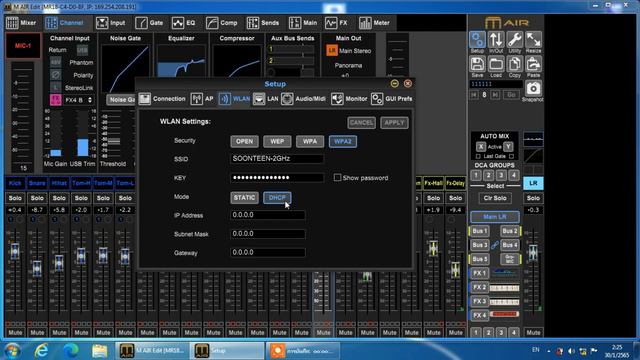Switch to the Main tab
Viewport: 640px width, 360px height.
click(303, 23)
